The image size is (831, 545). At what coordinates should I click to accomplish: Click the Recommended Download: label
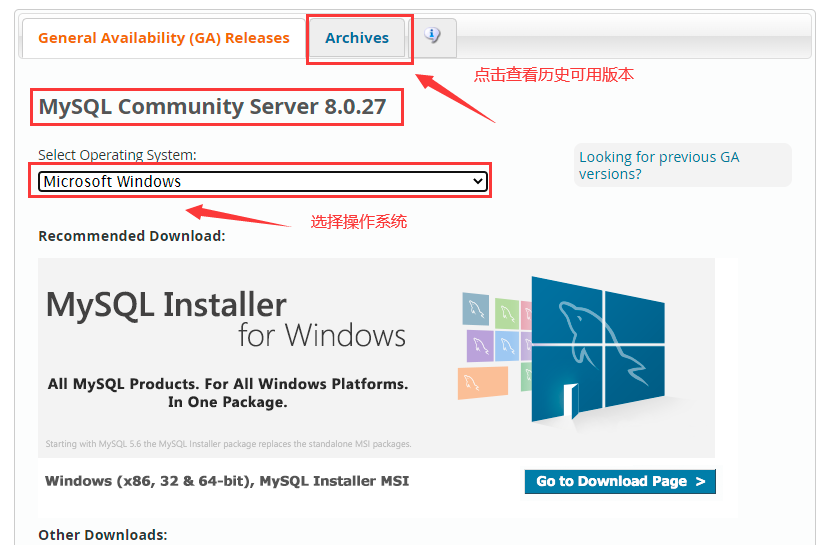click(132, 236)
